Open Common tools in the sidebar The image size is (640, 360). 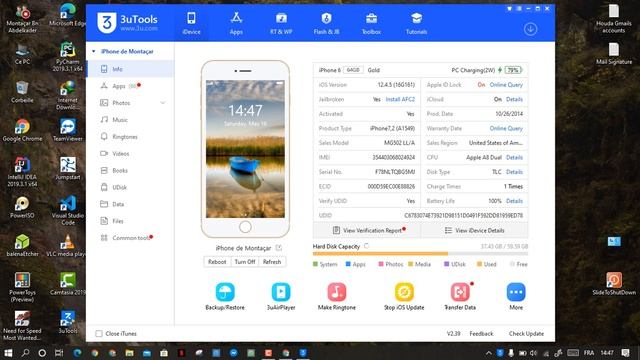coord(131,238)
